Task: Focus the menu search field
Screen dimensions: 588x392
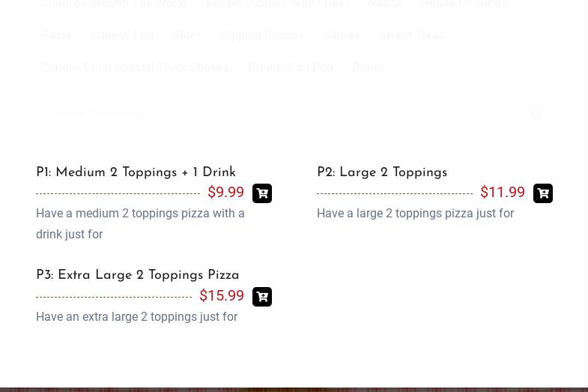Action: [277, 115]
